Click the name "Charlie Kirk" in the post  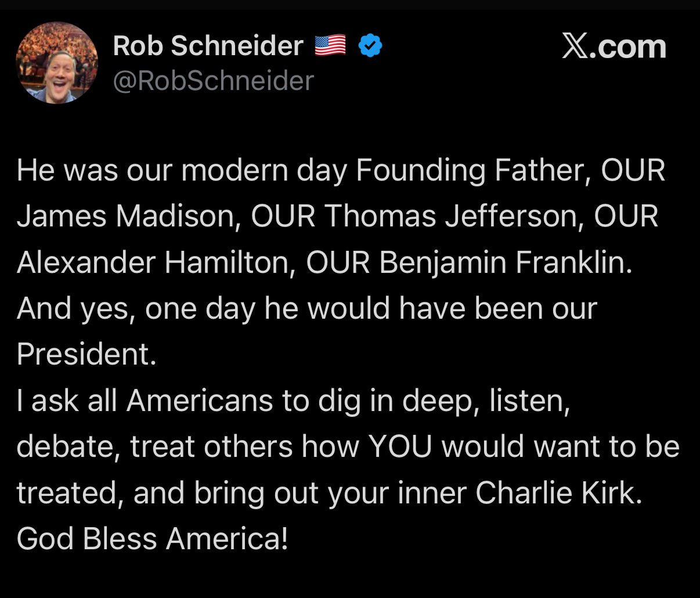(559, 493)
